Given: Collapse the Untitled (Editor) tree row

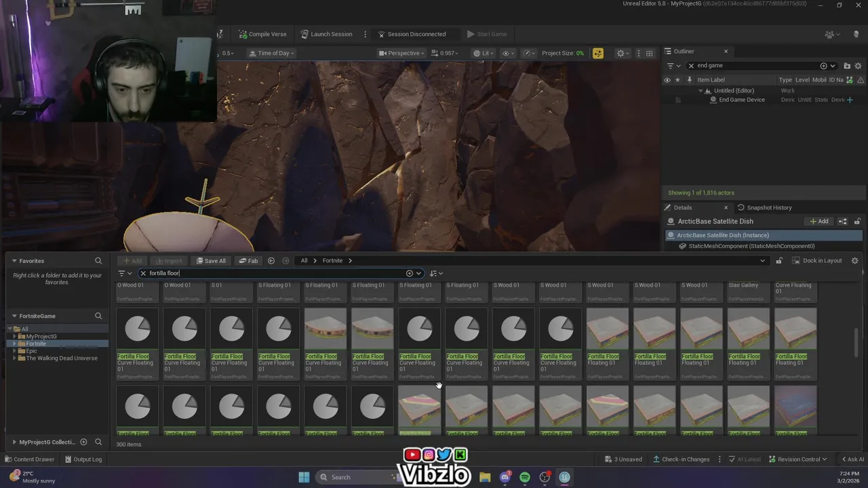Looking at the screenshot, I should coord(701,91).
